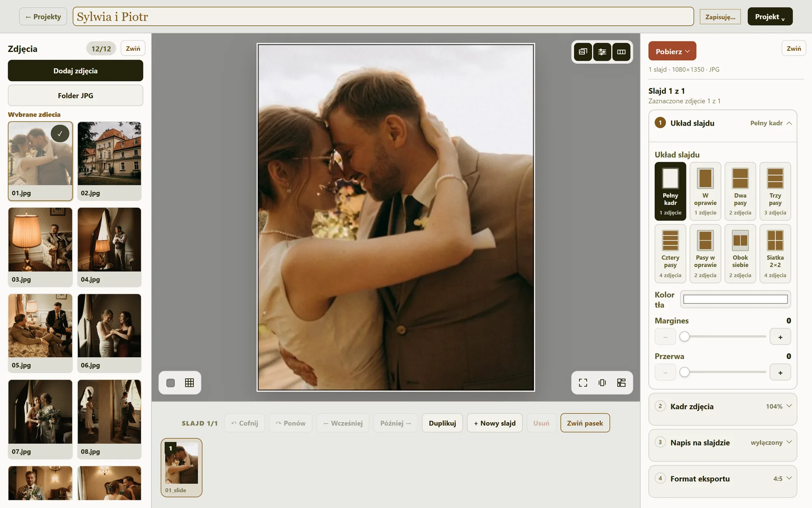Click the layout blocks icon below canvas
Viewport: 812px width, 508px height.
click(621, 383)
